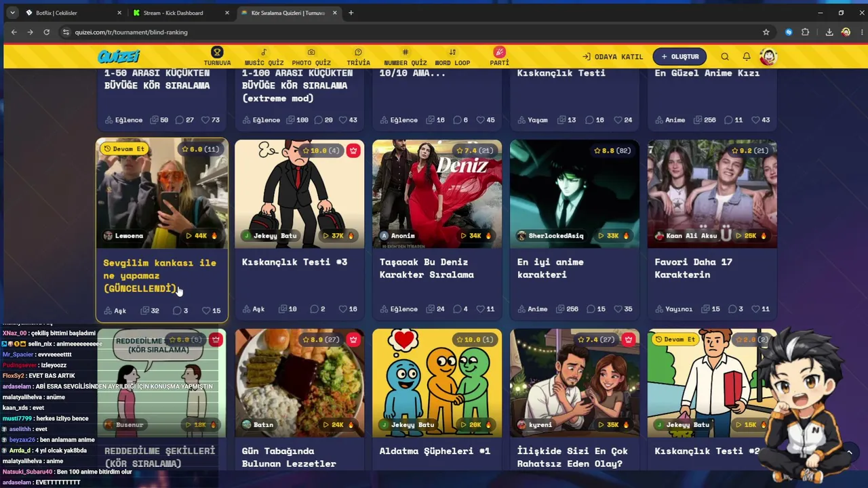Open comments icon on En iyi anime karakteri card

click(x=591, y=309)
